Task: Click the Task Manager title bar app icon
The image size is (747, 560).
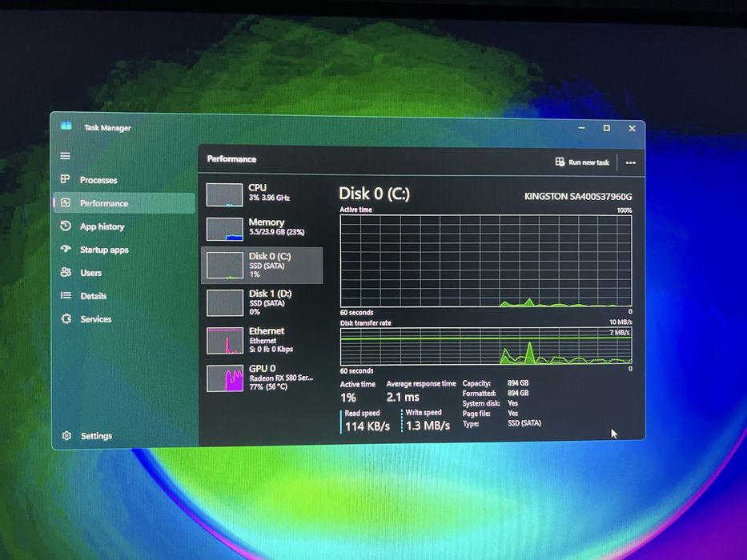Action: 66,126
